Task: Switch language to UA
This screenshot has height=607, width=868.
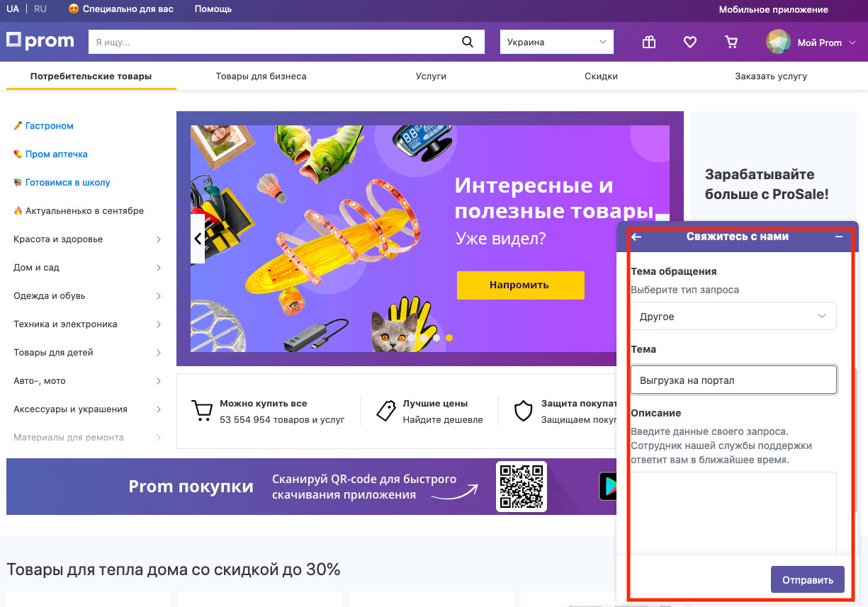Action: (13, 9)
